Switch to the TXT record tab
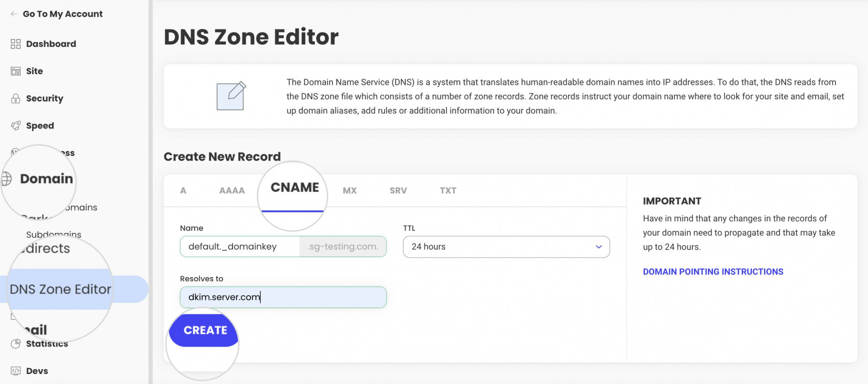The image size is (868, 384). pyautogui.click(x=448, y=191)
